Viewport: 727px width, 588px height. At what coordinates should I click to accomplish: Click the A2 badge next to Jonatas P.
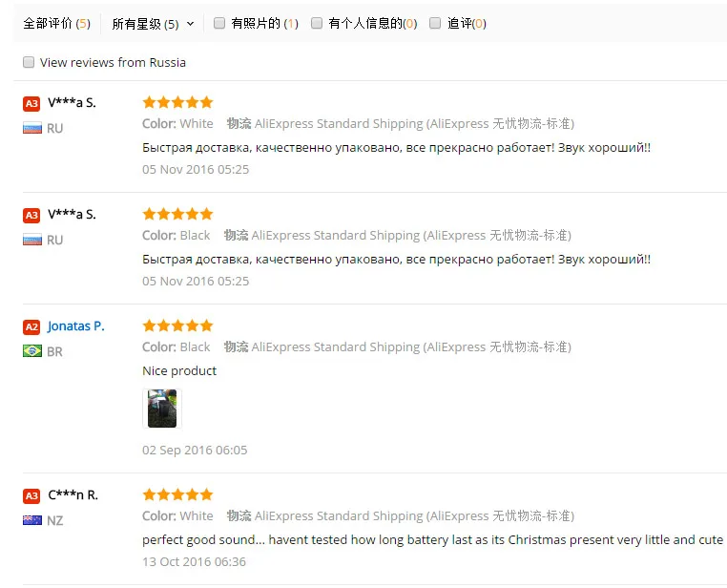[31, 326]
